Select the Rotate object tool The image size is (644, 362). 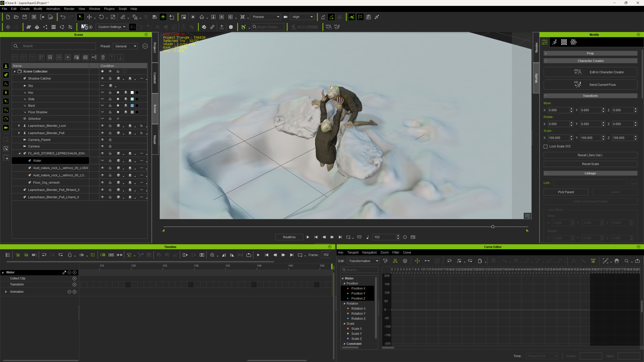point(101,17)
